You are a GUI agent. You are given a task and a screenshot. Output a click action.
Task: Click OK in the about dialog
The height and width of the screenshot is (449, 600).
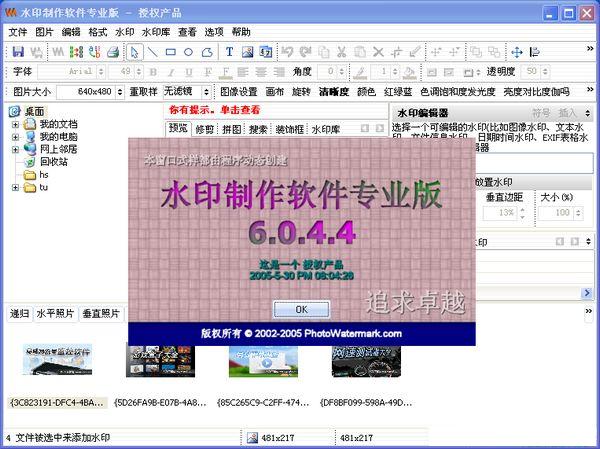coord(301,309)
